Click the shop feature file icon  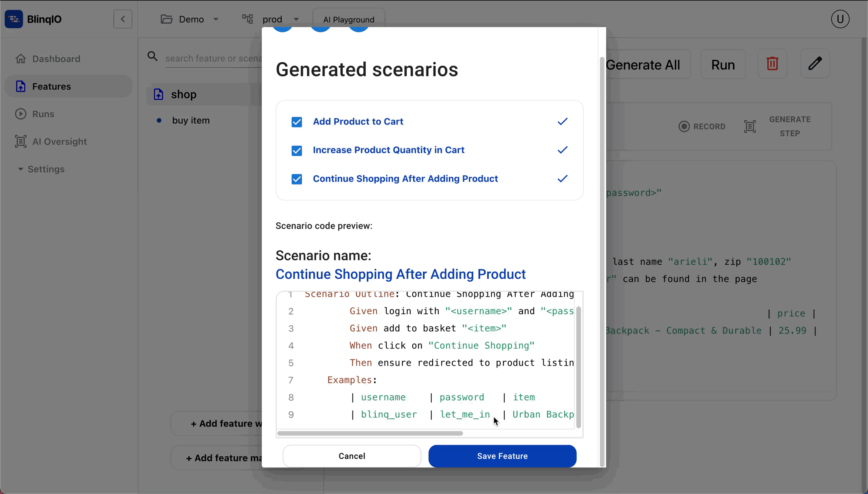point(158,94)
